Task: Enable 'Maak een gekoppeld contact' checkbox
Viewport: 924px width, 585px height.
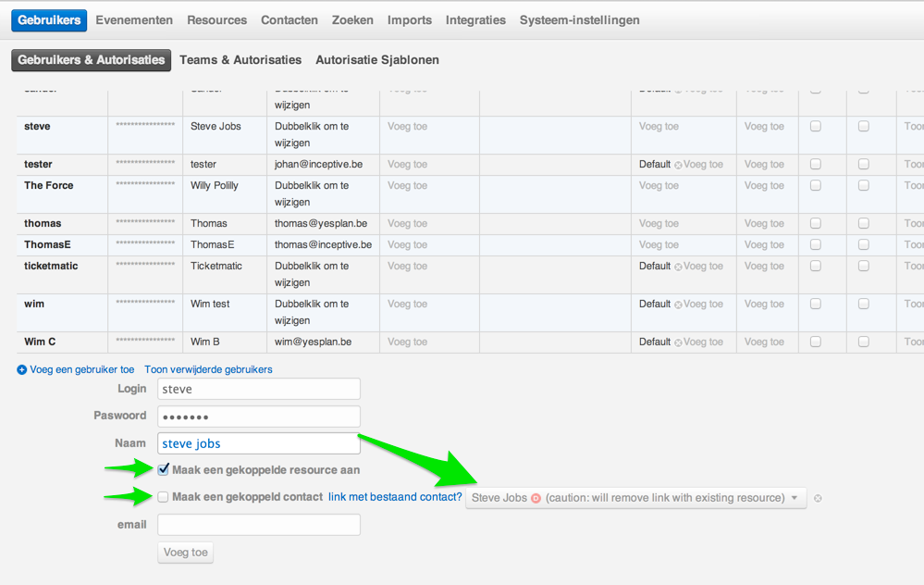Action: pyautogui.click(x=163, y=497)
